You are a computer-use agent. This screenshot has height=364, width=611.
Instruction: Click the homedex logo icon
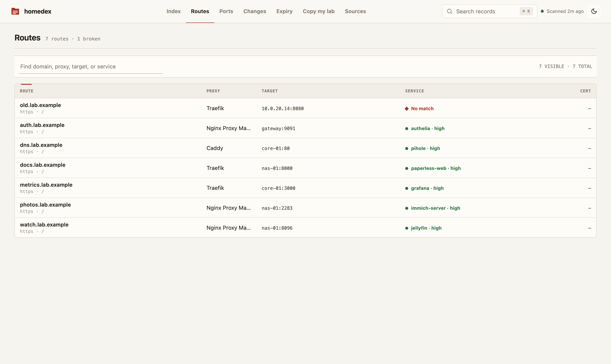tap(15, 11)
